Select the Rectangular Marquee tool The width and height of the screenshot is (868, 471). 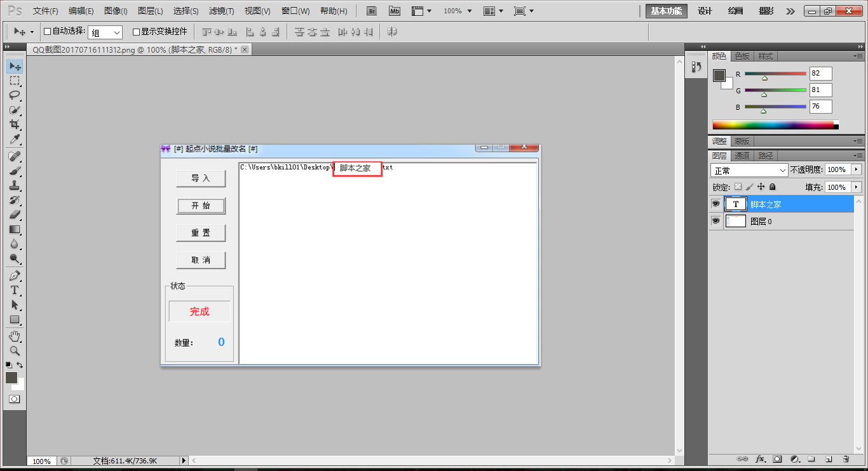tap(15, 81)
